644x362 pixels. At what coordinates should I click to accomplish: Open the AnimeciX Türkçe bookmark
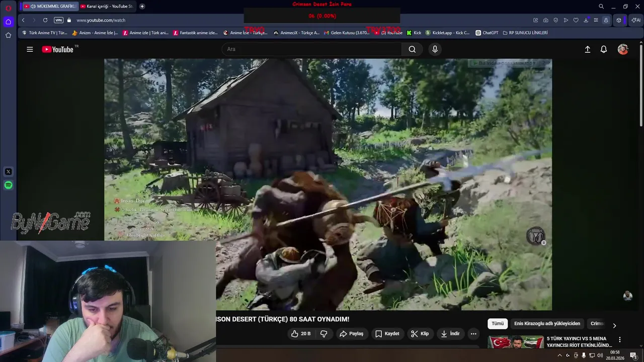296,33
